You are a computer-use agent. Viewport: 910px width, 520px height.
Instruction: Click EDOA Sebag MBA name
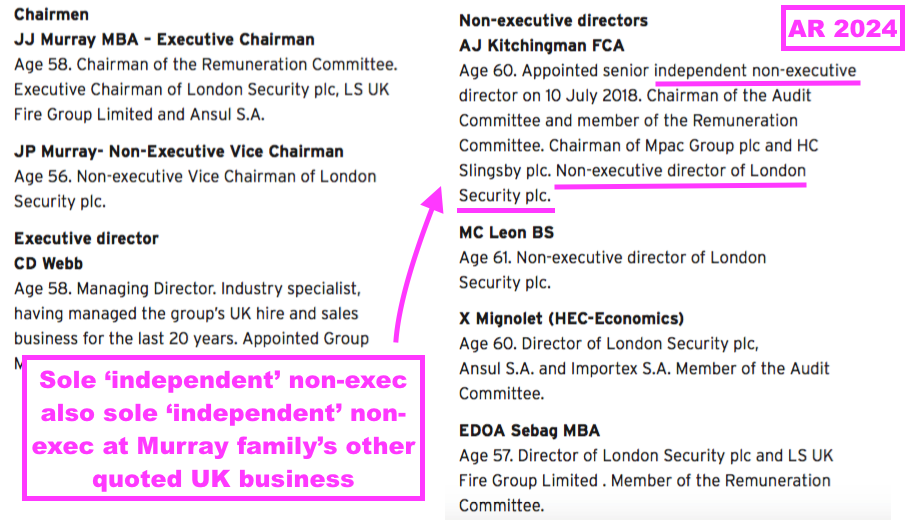[x=529, y=431]
